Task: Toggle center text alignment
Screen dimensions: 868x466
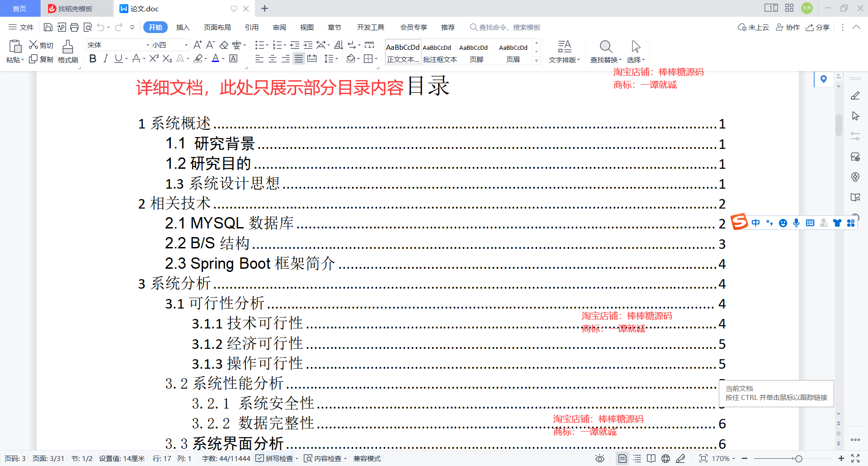Action: click(273, 58)
